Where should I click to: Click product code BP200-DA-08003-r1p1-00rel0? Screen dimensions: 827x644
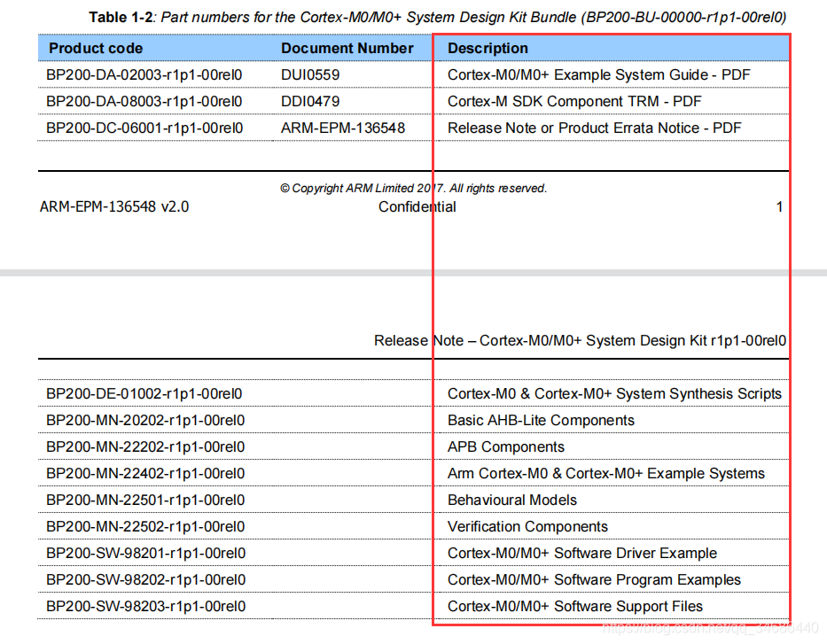[x=144, y=101]
